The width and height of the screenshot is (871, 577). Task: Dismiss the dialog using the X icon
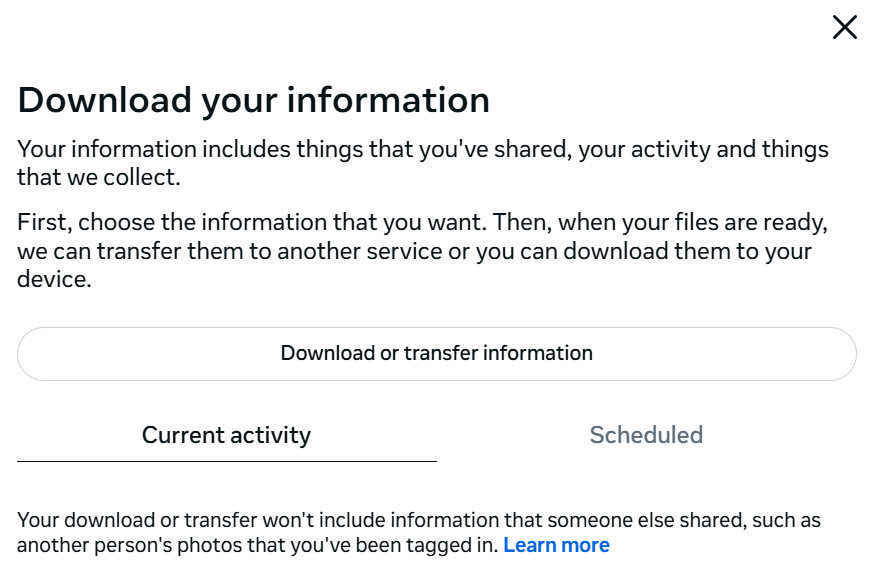click(845, 28)
